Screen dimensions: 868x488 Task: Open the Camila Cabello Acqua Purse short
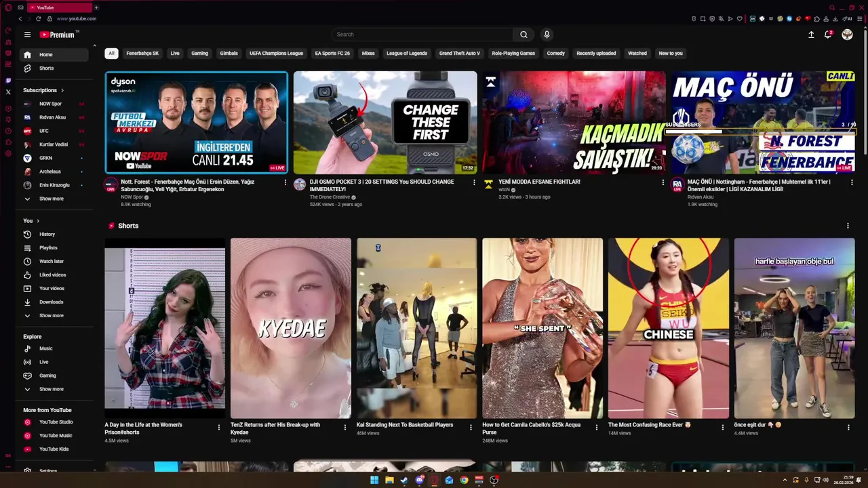542,328
